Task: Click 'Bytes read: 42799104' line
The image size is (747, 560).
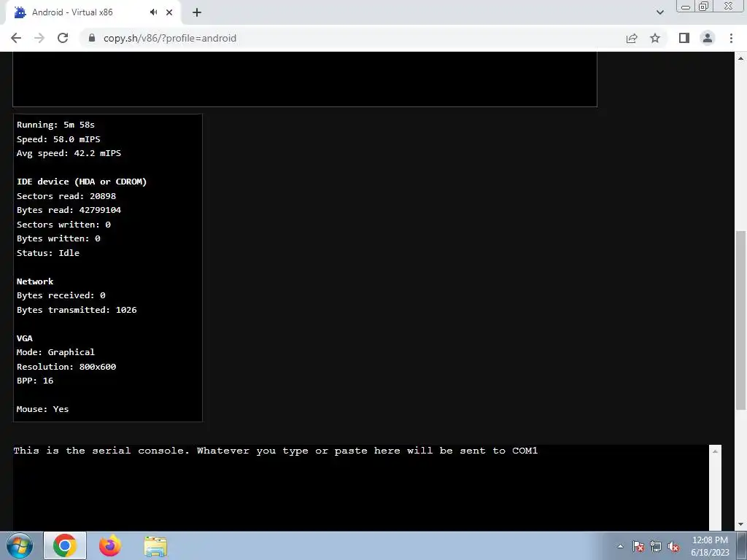Action: pos(69,210)
